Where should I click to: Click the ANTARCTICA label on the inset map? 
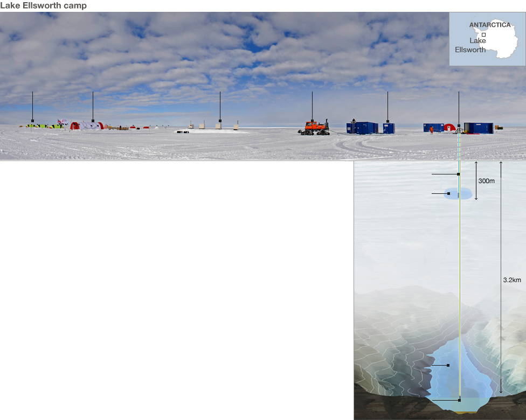pyautogui.click(x=489, y=25)
